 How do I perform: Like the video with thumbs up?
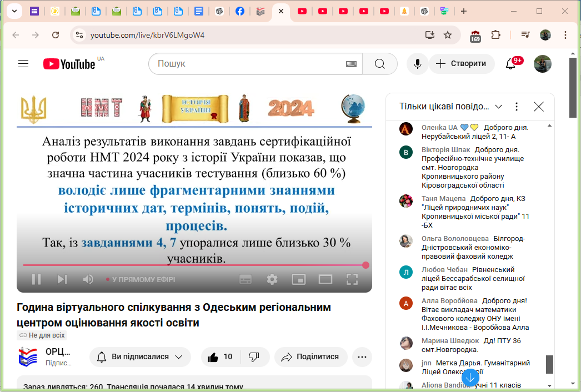[x=213, y=357]
